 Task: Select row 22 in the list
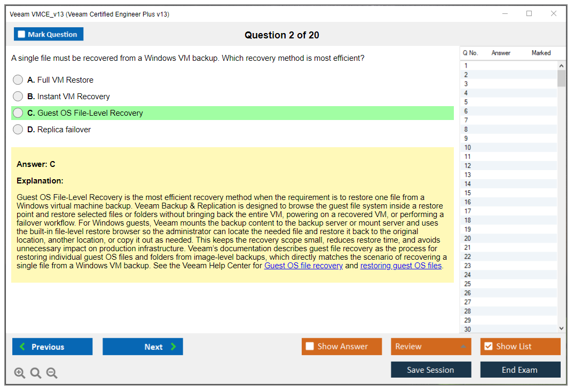(x=508, y=257)
